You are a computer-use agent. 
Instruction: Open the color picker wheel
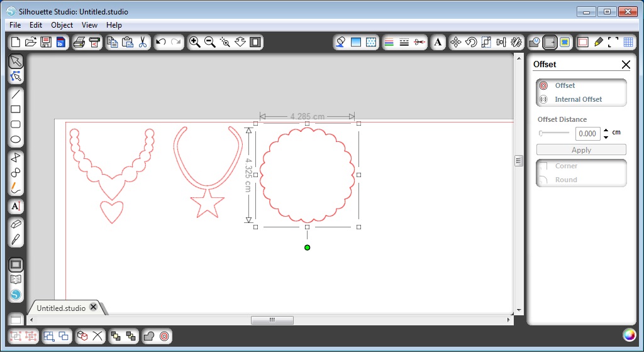click(629, 335)
